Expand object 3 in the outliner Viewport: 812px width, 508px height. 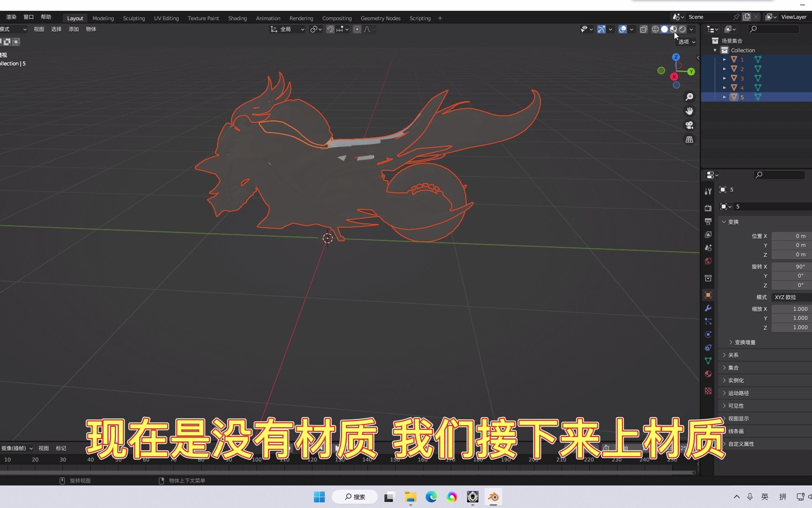coord(724,78)
